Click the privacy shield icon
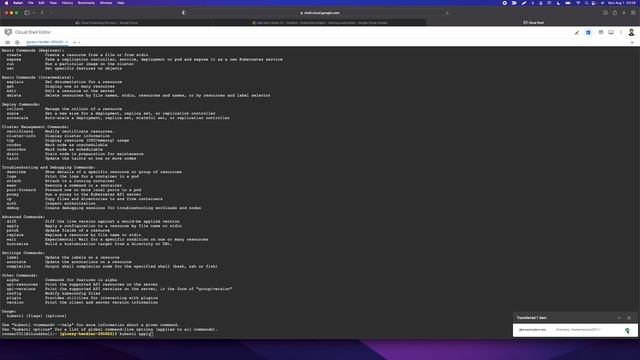Screen dimensions: 640x360 [184, 13]
